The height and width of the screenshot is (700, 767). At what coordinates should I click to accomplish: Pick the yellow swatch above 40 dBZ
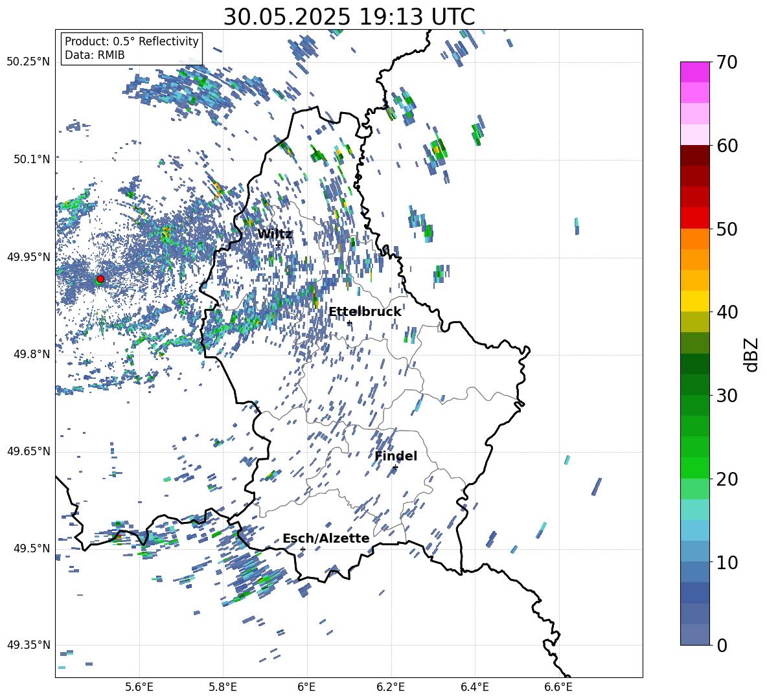(x=695, y=301)
